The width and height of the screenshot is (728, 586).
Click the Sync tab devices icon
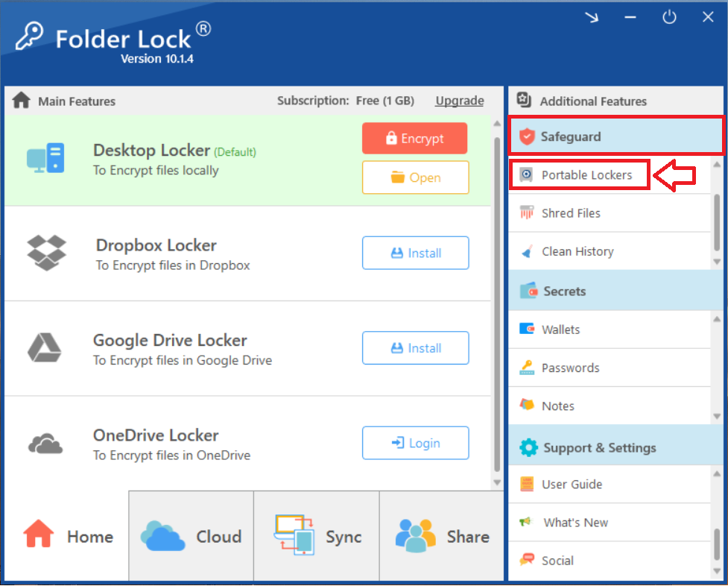pyautogui.click(x=294, y=535)
